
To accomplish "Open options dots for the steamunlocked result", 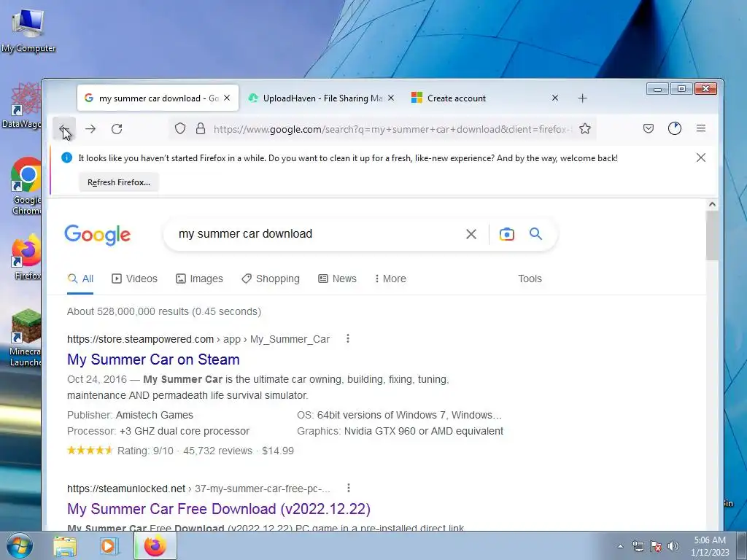I will coord(349,488).
